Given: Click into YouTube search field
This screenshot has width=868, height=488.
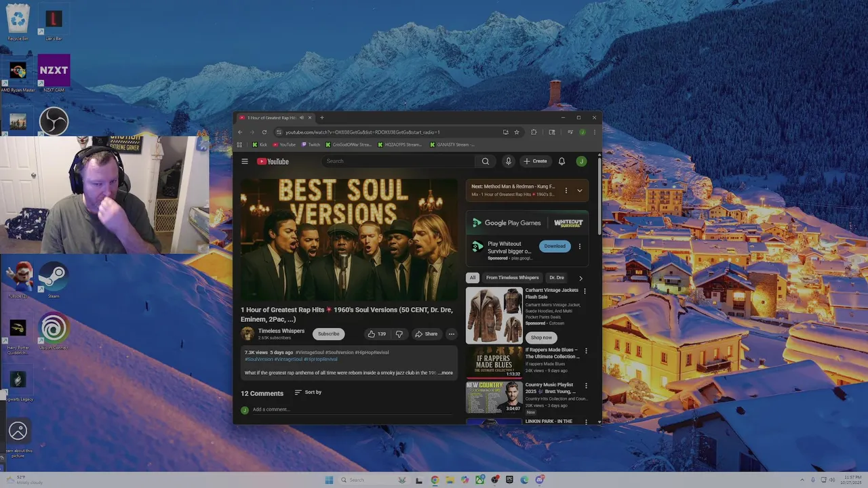Looking at the screenshot, I should click(399, 161).
